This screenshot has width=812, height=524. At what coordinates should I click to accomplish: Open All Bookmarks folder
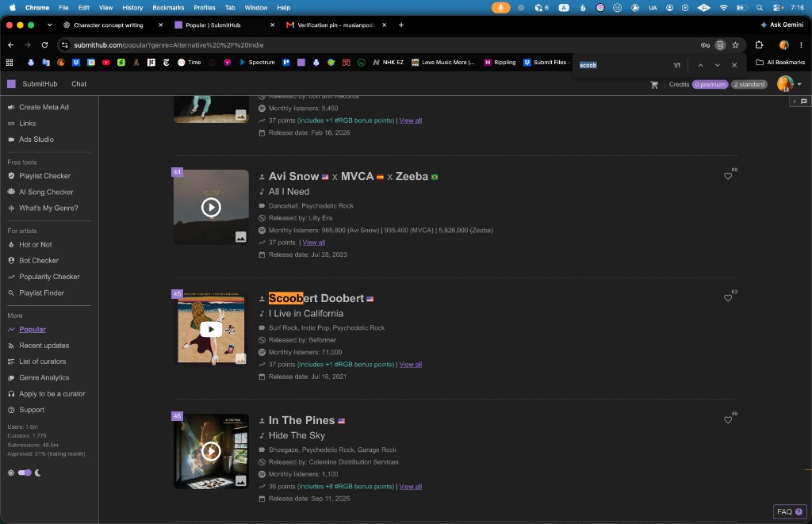(780, 62)
